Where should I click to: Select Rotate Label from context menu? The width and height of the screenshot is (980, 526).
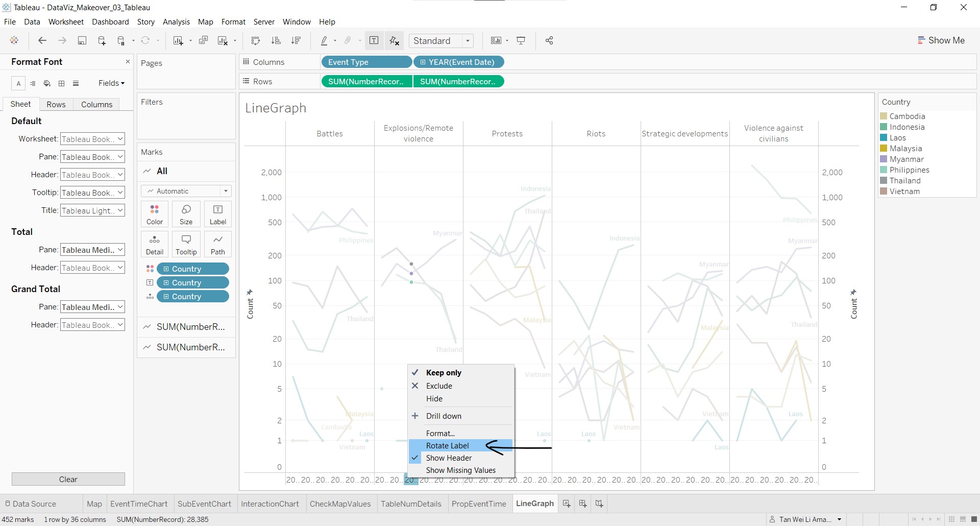pos(447,446)
